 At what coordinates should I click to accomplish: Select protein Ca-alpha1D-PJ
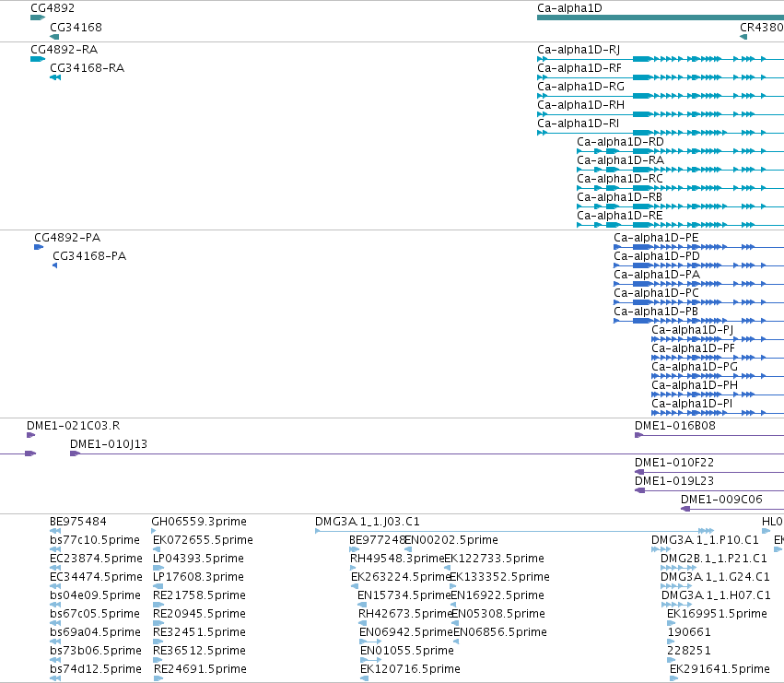click(x=718, y=339)
